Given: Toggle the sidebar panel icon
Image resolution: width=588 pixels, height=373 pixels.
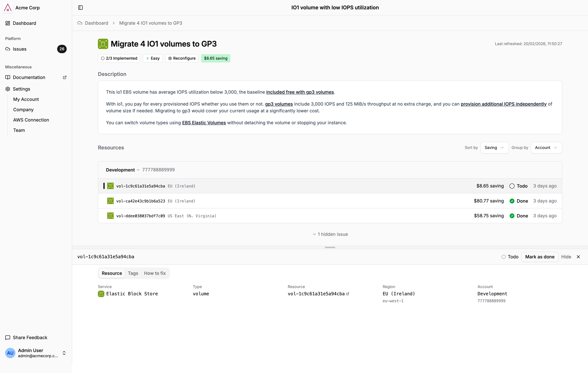Looking at the screenshot, I should pyautogui.click(x=80, y=8).
